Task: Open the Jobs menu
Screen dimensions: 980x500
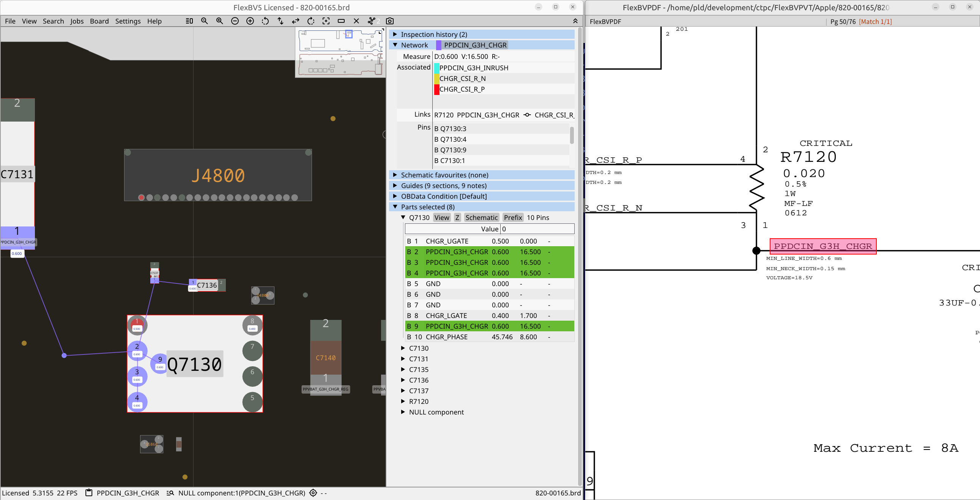Action: tap(77, 21)
